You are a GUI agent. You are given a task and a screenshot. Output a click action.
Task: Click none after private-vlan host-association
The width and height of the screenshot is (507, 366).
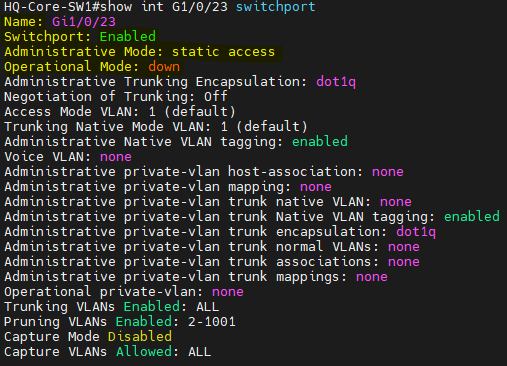point(388,172)
